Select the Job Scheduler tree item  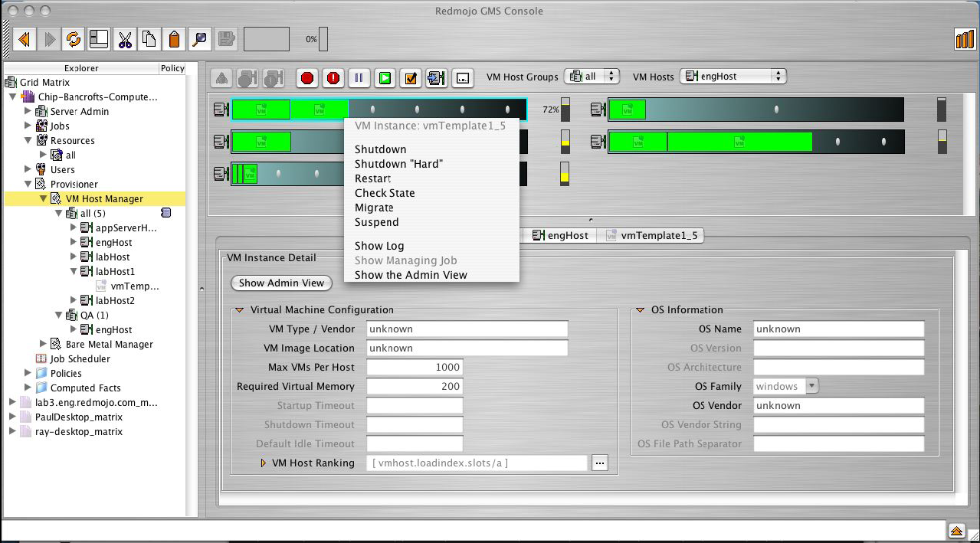click(80, 358)
